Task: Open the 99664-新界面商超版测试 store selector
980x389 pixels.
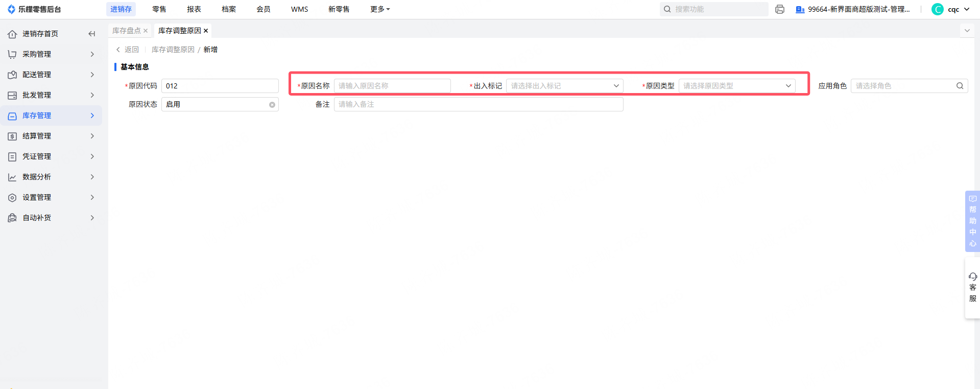Action: click(859, 9)
